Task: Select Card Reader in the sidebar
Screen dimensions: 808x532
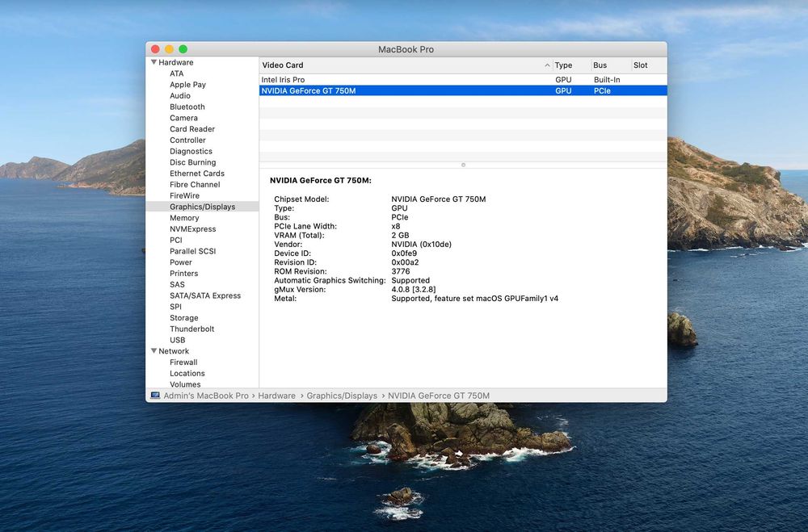Action: pyautogui.click(x=192, y=128)
